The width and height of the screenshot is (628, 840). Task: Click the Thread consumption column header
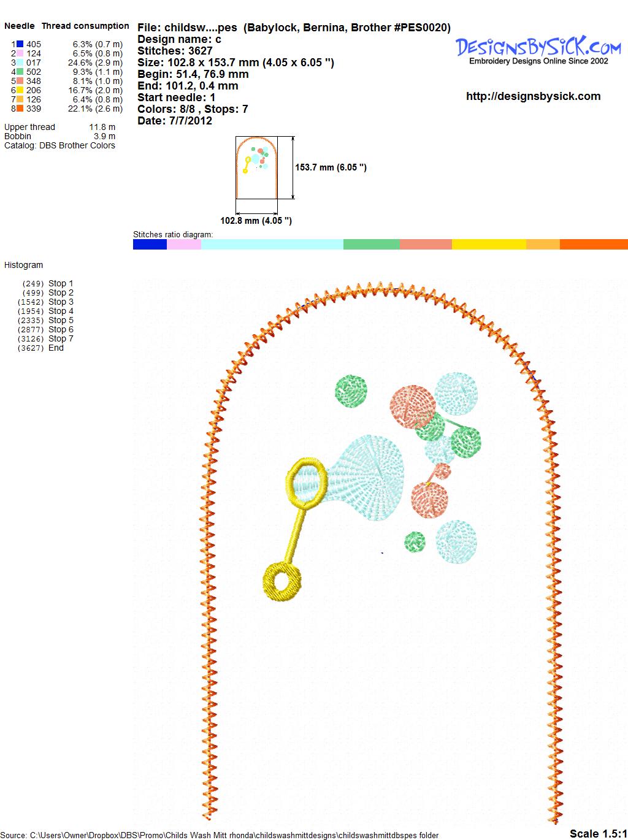(x=85, y=26)
